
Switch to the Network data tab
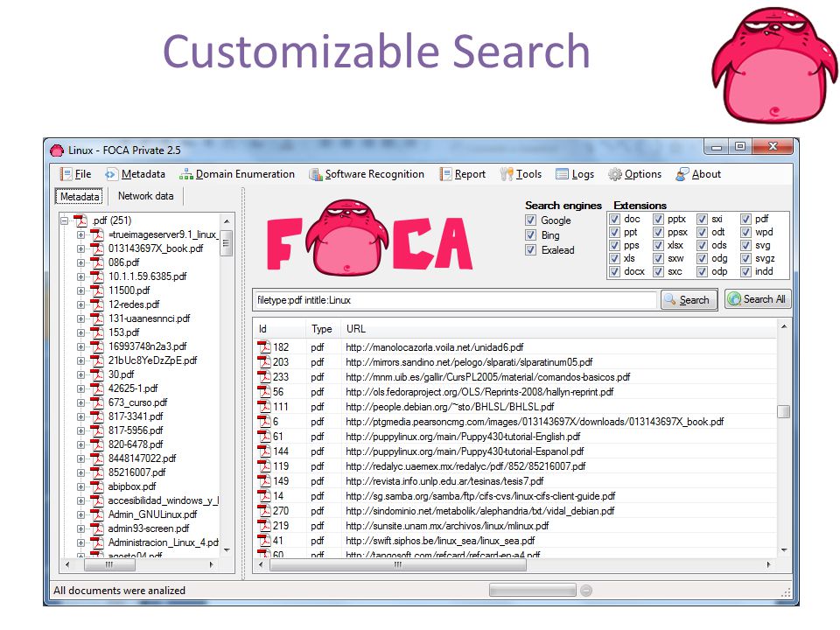click(146, 196)
